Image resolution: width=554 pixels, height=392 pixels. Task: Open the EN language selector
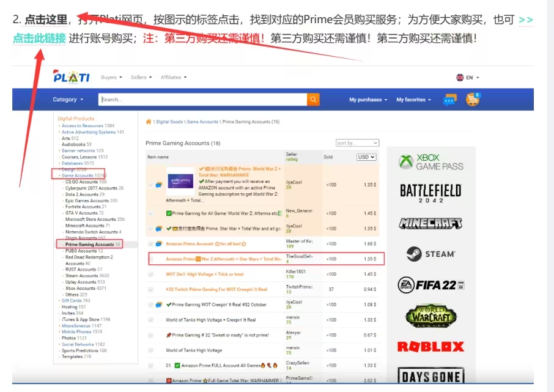coord(468,78)
